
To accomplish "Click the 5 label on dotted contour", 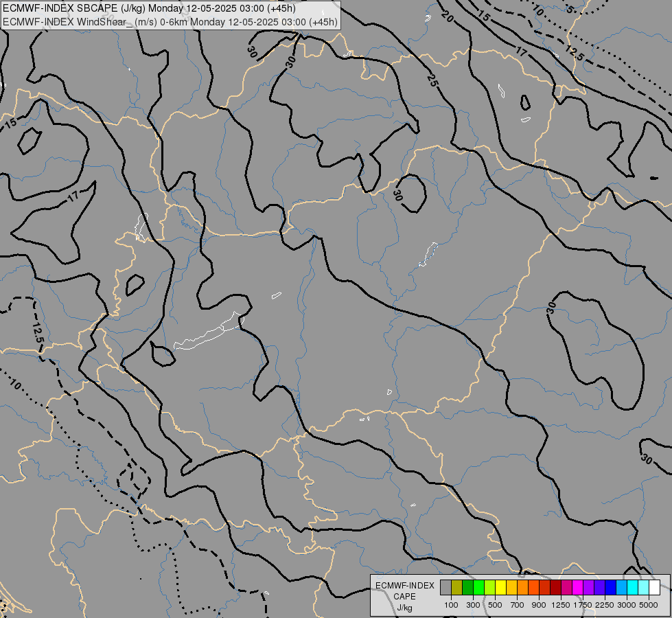I will [570, 9].
